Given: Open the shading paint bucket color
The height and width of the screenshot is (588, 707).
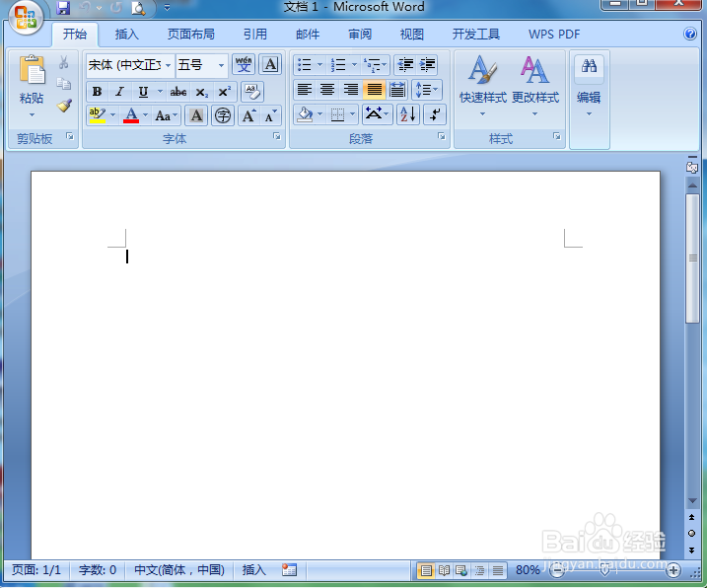Looking at the screenshot, I should 306,114.
